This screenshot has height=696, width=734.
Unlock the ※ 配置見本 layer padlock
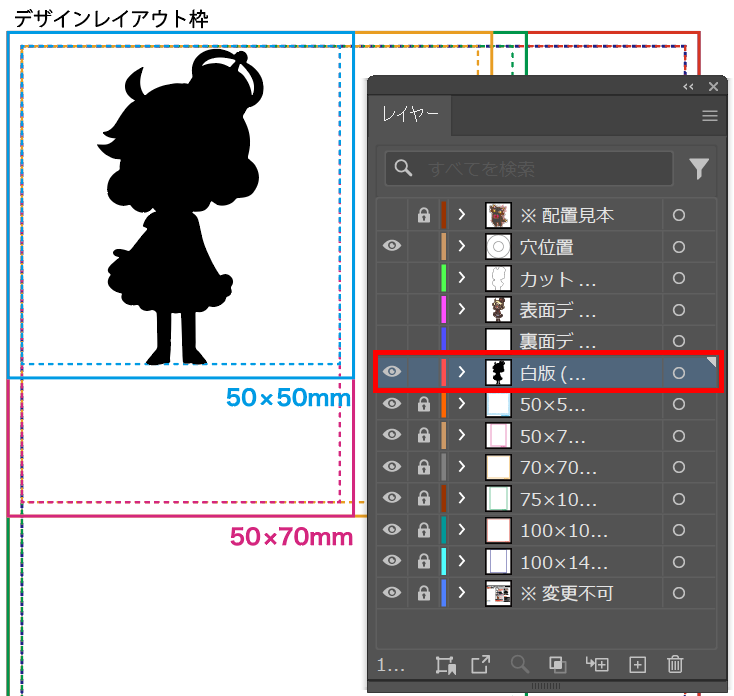click(x=423, y=215)
